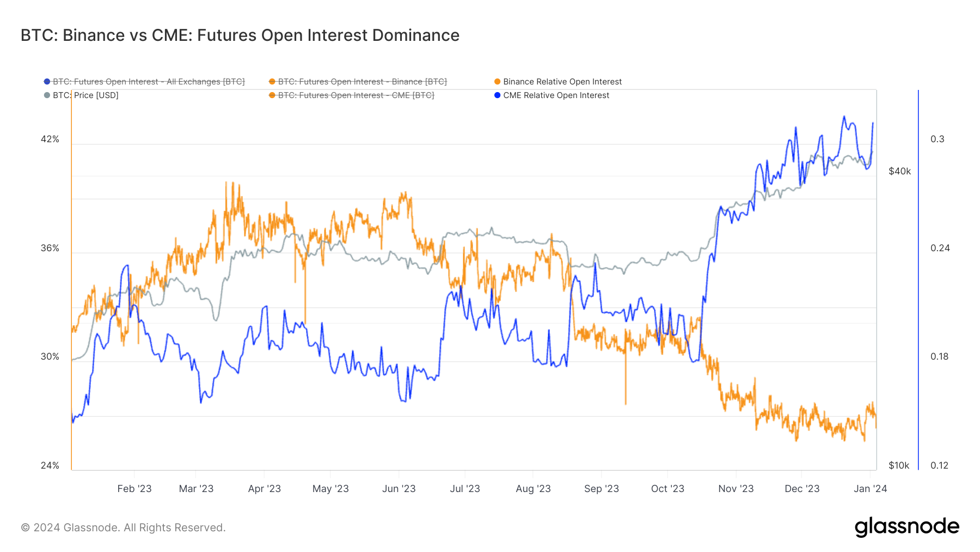
Task: Click the Glassnode copyright notice
Action: [123, 527]
